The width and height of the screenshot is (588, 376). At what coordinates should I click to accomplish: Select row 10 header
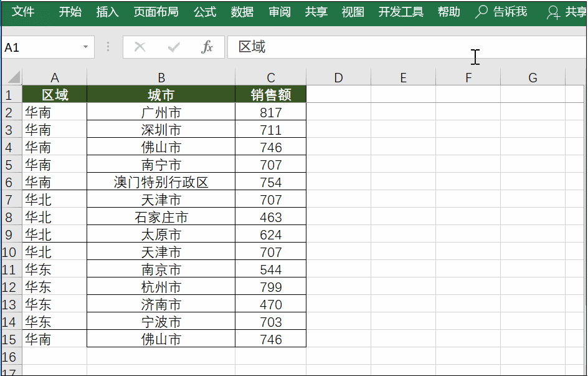click(11, 252)
